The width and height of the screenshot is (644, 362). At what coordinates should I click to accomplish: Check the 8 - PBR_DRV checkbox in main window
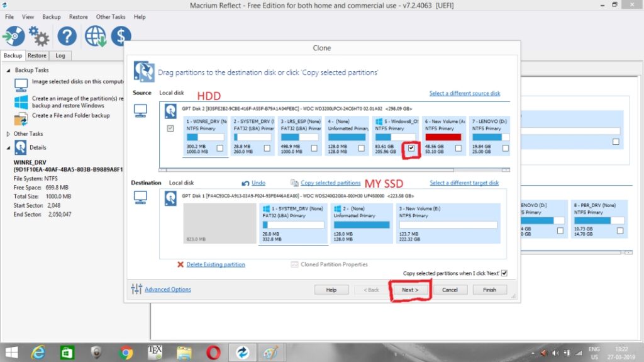(x=620, y=231)
